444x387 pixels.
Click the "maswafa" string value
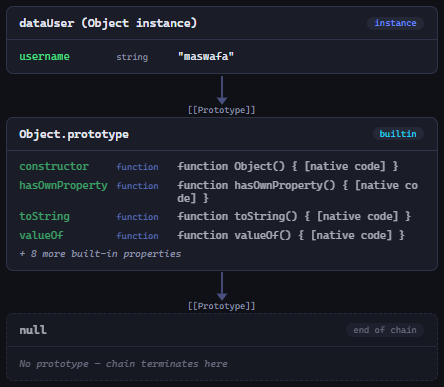point(206,56)
